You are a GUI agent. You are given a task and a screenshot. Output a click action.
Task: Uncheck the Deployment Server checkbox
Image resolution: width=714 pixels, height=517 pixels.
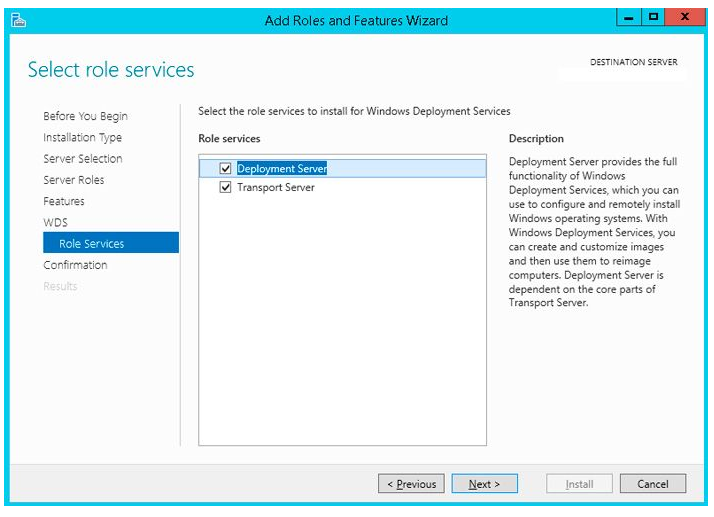tap(225, 169)
